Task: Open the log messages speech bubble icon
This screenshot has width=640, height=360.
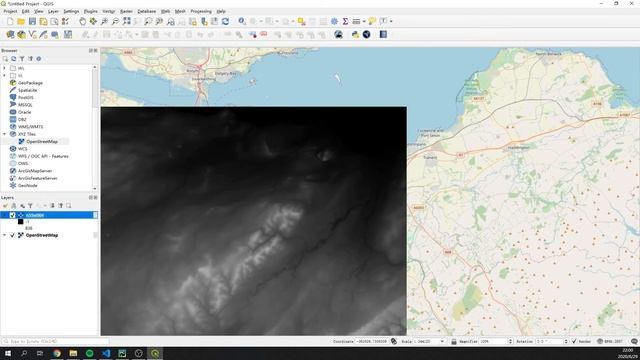Action: tap(634, 341)
